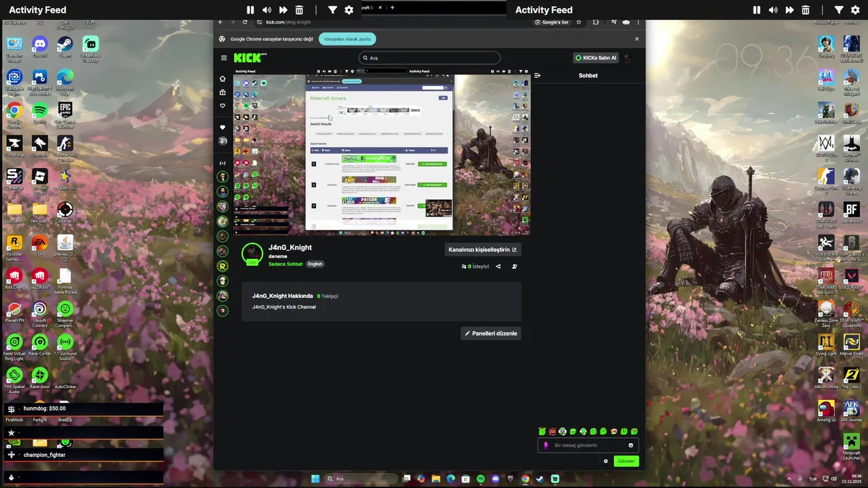The width and height of the screenshot is (868, 488).
Task: Open VALORANT shortcut beside Riot Client
Action: tap(40, 279)
